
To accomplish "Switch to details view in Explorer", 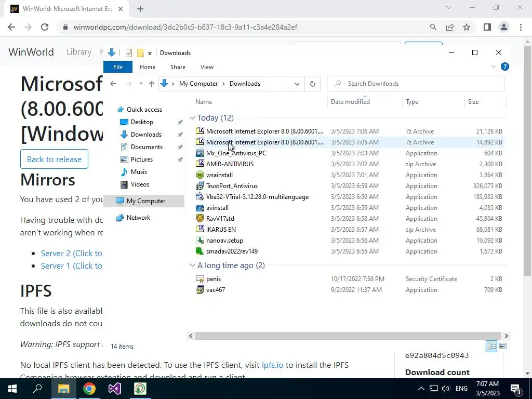I will 491,346.
